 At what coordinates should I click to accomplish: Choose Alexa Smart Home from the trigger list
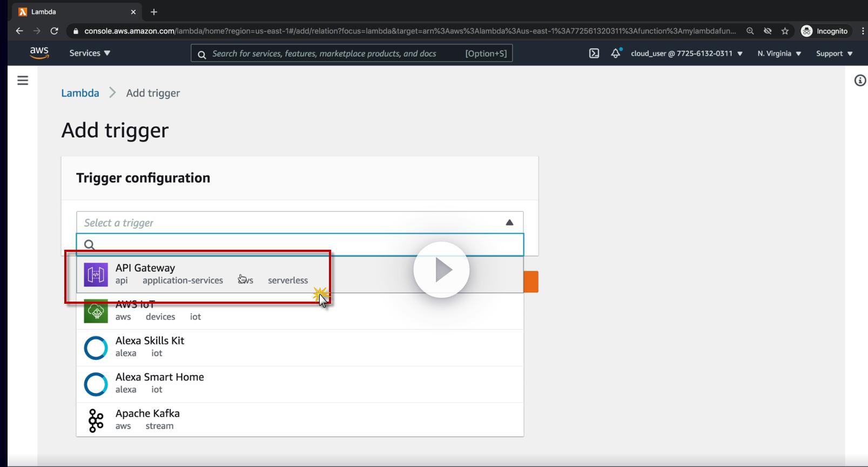click(x=300, y=384)
